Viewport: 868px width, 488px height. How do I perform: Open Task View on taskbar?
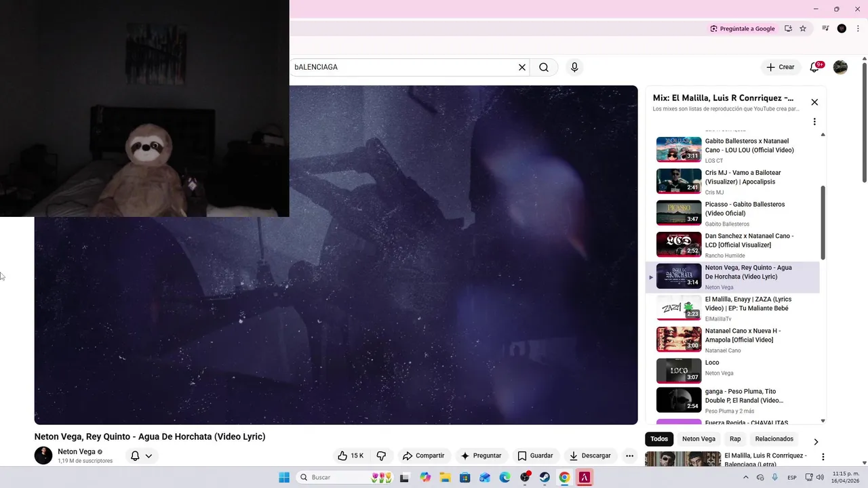pyautogui.click(x=405, y=477)
